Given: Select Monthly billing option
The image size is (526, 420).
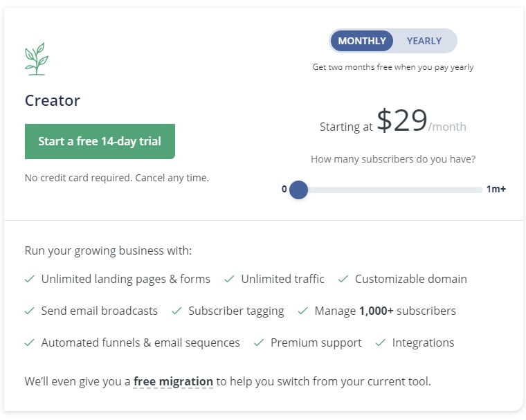Looking at the screenshot, I should 362,41.
